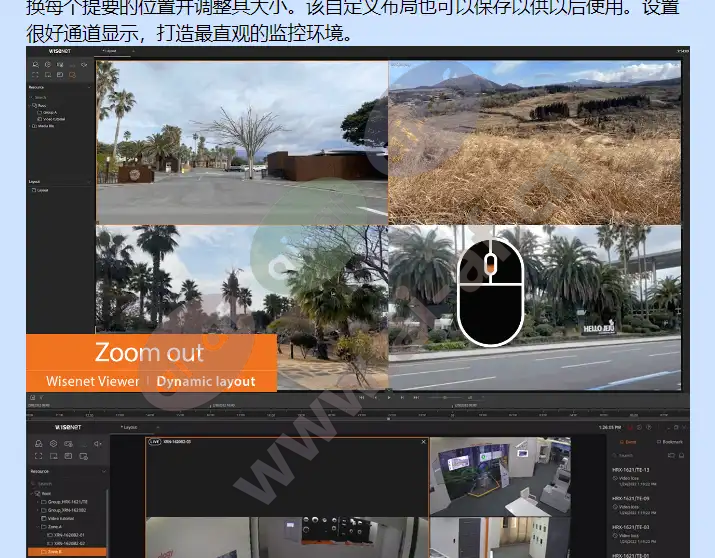Click the Event bell icon in right panel
This screenshot has height=558, width=715.
[624, 442]
